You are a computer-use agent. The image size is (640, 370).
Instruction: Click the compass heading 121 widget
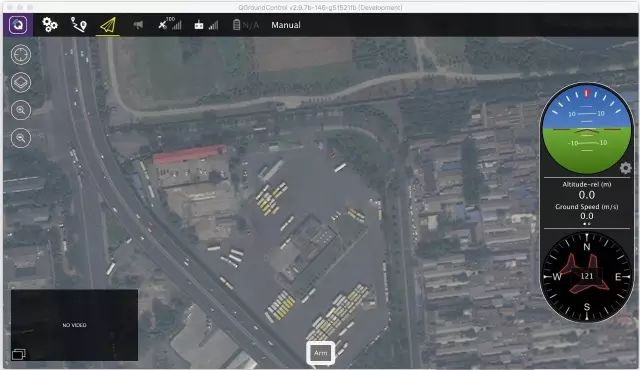(x=587, y=276)
